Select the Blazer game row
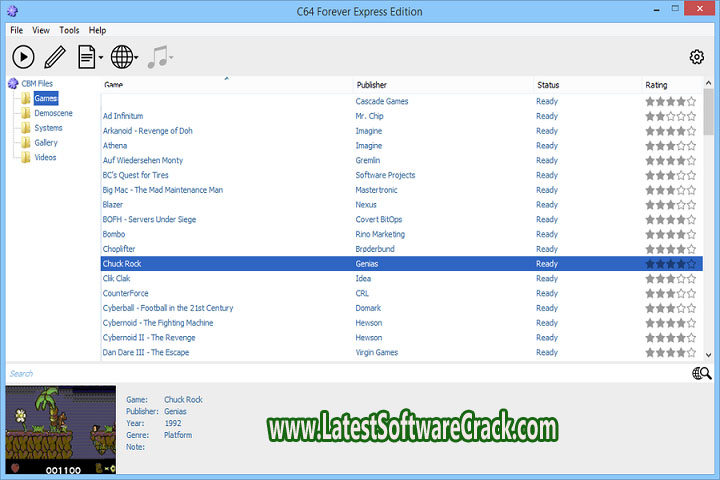Screen dimensions: 720x480 coord(402,204)
